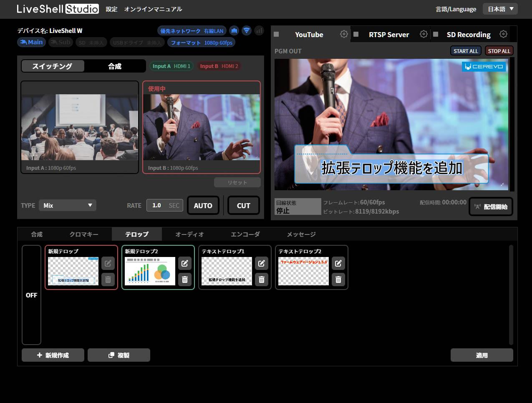Switch to the クロマキー tab
This screenshot has width=532, height=403.
[x=84, y=234]
